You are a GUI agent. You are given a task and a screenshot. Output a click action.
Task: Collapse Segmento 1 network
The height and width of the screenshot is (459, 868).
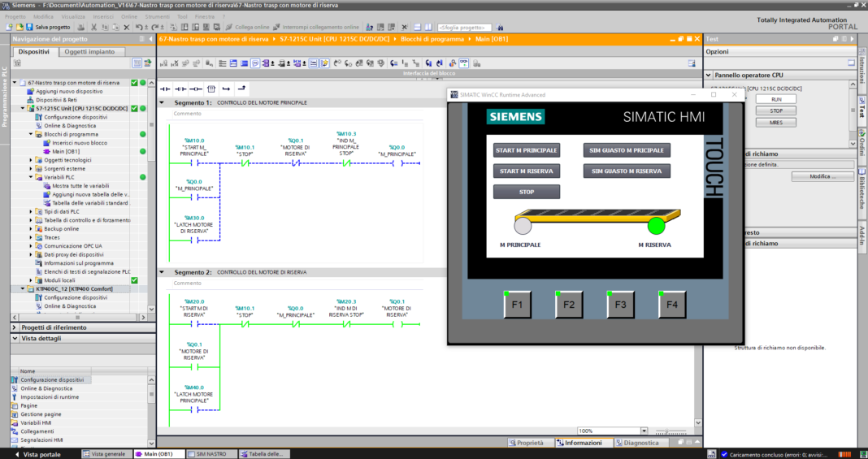coord(162,103)
